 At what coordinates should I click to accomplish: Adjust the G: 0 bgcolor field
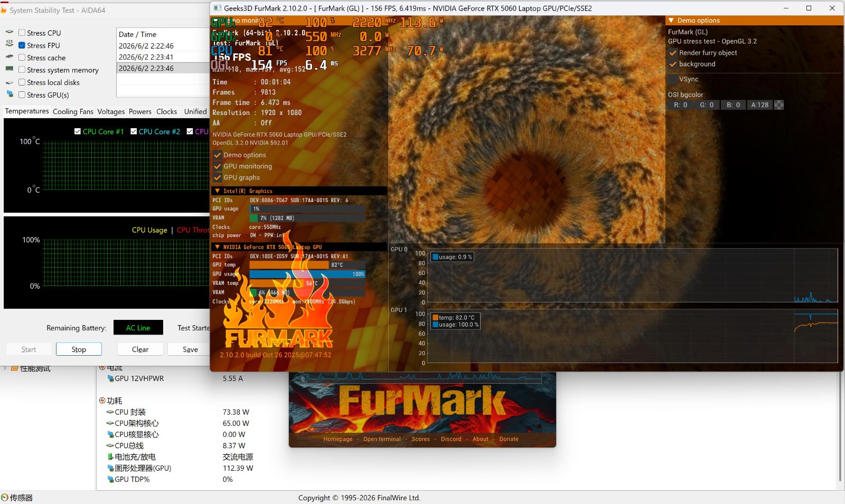pyautogui.click(x=707, y=105)
